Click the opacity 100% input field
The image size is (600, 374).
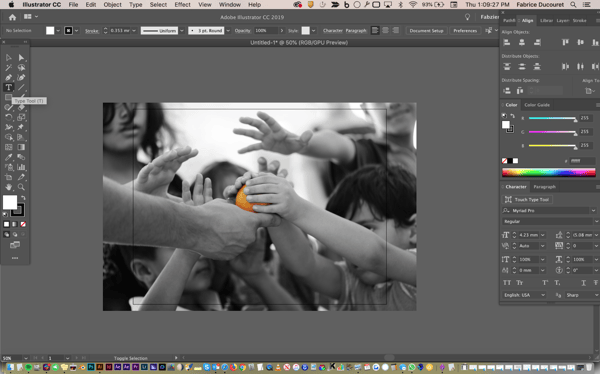tap(266, 31)
